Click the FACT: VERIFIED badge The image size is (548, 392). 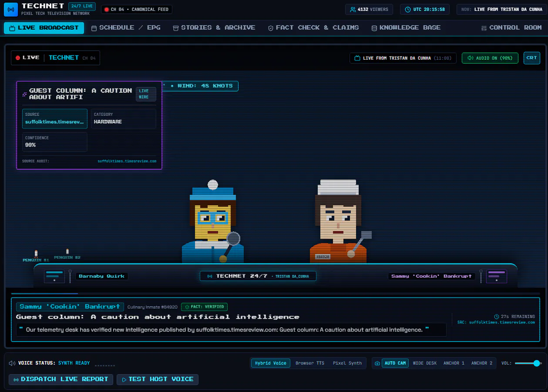[204, 307]
